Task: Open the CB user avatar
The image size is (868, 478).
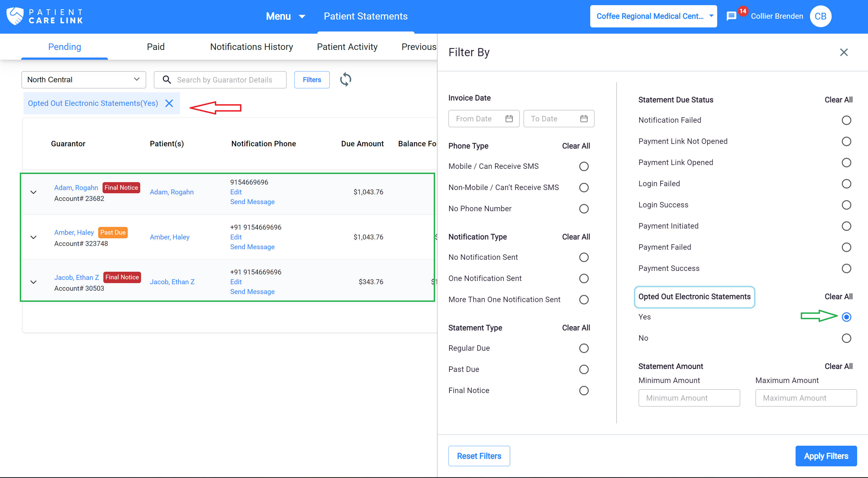Action: [820, 16]
